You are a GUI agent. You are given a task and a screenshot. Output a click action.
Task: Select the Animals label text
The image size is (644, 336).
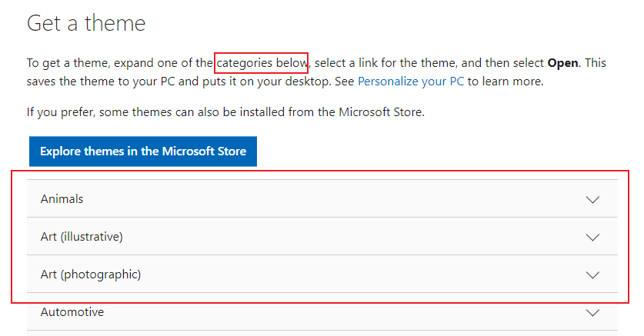(x=62, y=199)
